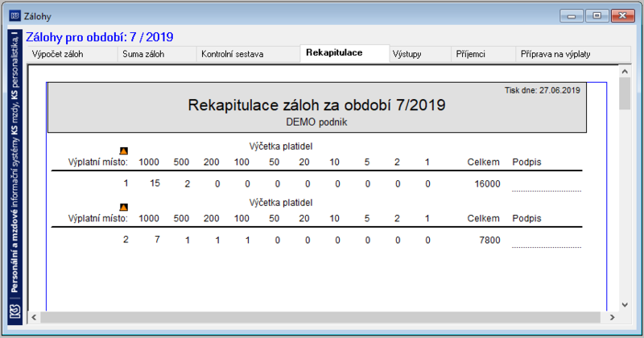Screen dimensions: 644x338
Task: Click the Tisk dne: 27.06.2019 date
Action: (x=542, y=90)
